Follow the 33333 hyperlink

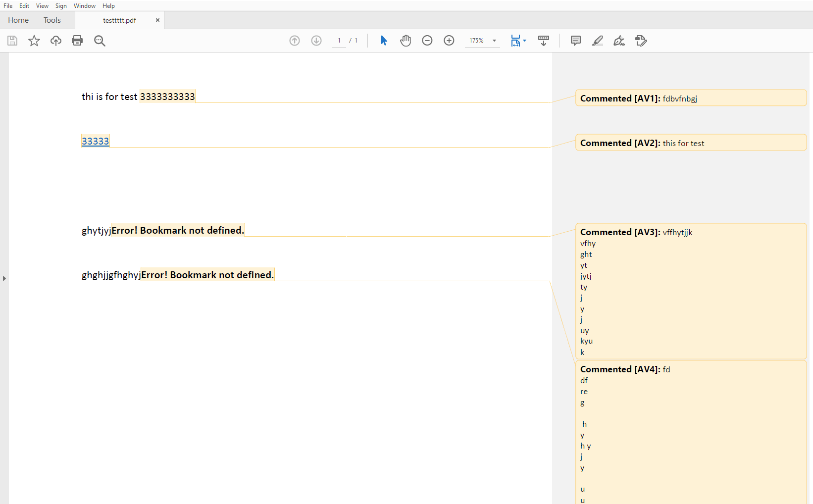(95, 141)
